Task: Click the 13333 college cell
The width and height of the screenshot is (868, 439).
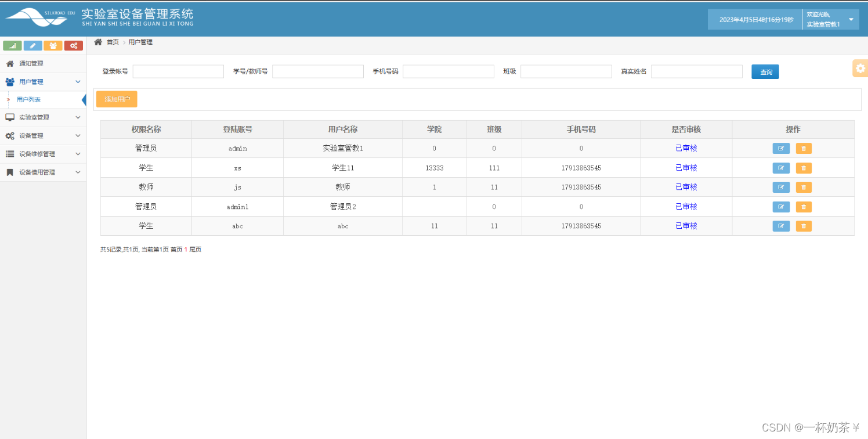Action: click(435, 168)
